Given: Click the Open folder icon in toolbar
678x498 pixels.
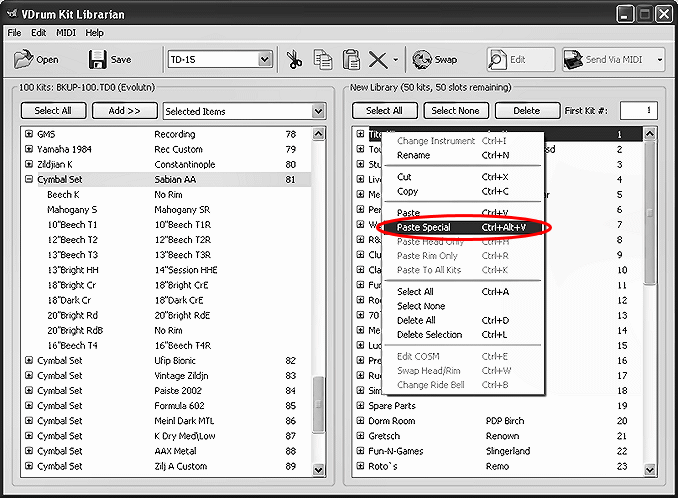Looking at the screenshot, I should 23,60.
